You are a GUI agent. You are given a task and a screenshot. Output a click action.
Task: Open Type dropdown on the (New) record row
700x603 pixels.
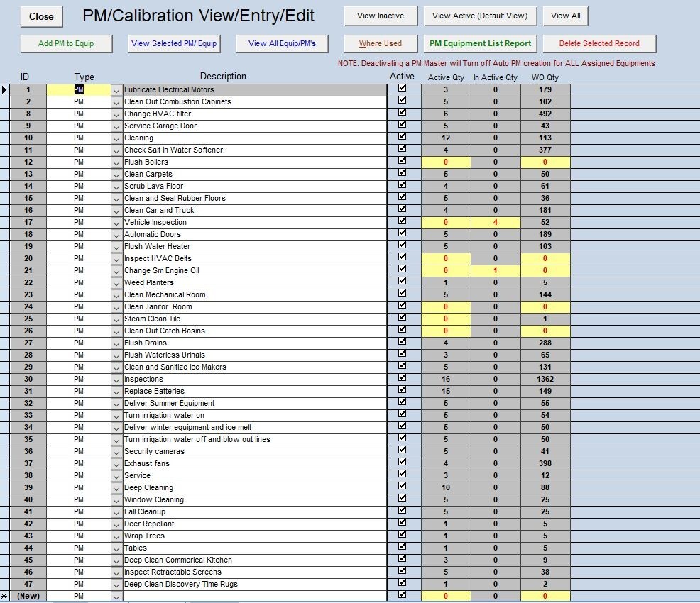tap(116, 596)
